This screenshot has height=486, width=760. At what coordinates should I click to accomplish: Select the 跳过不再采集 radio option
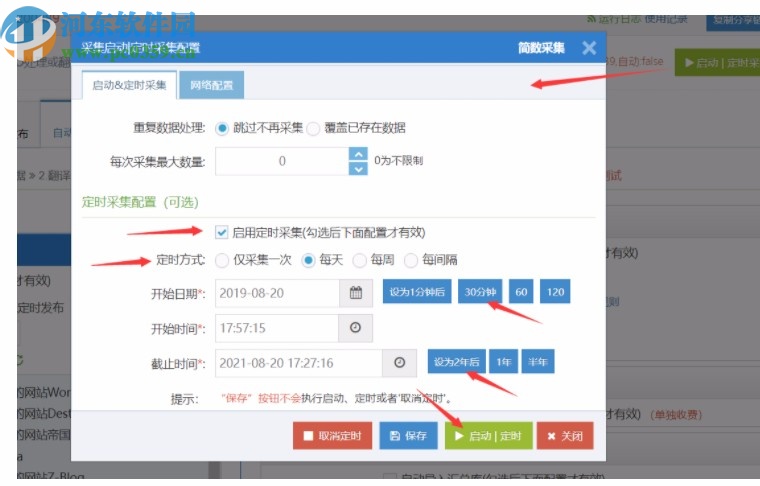[222, 128]
